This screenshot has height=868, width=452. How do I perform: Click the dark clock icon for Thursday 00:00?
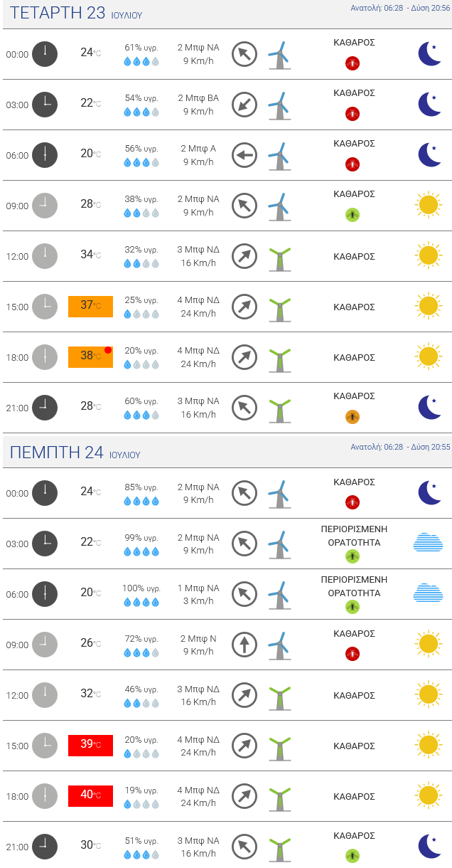45,493
